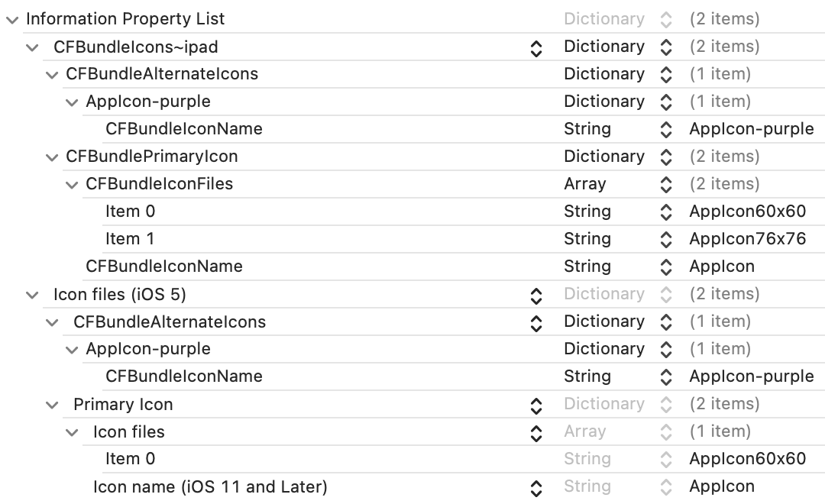The width and height of the screenshot is (825, 504).
Task: Open key name stepper for CFBundleIcons~ipad
Action: (x=536, y=48)
